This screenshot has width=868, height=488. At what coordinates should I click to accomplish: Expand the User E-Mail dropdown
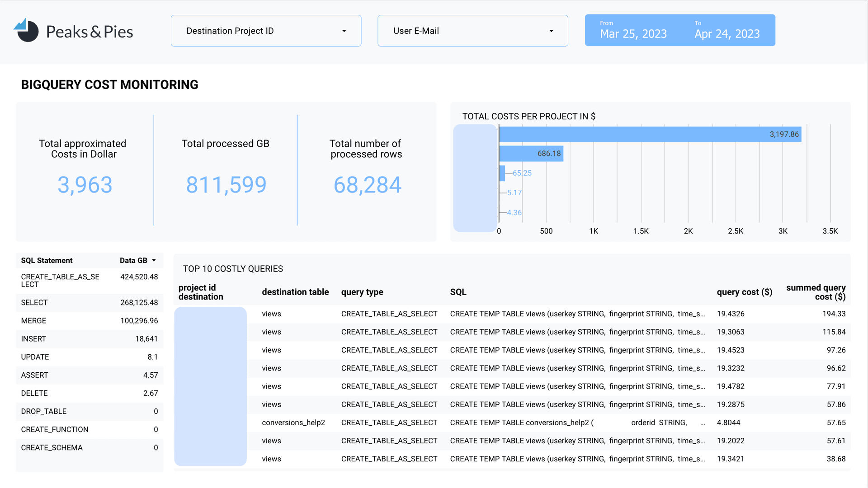tap(472, 31)
